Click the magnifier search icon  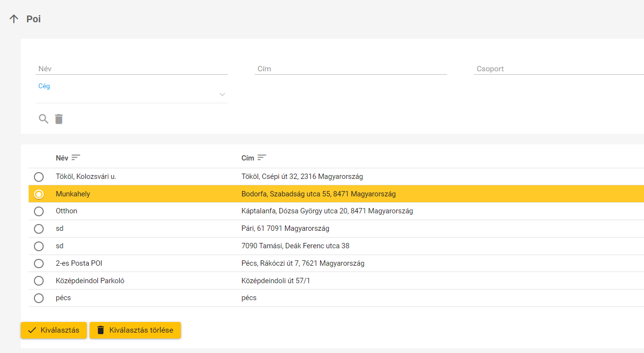44,119
